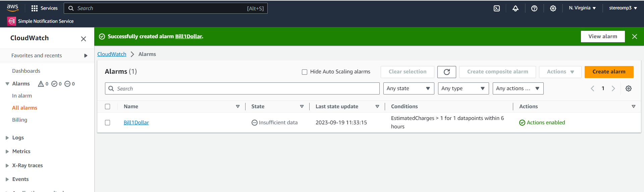Click Create composite alarm button

(497, 72)
